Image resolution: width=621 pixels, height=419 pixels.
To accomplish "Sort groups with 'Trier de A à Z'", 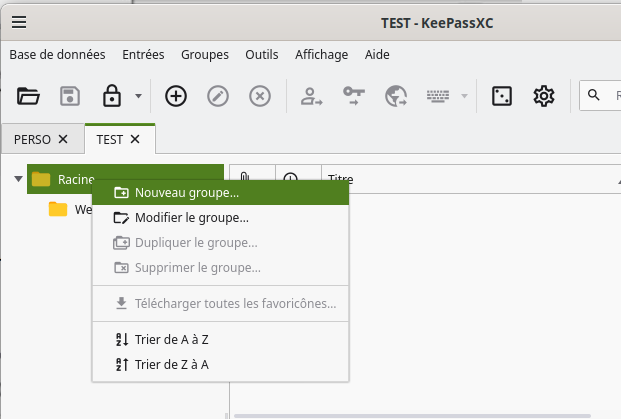I will (171, 339).
